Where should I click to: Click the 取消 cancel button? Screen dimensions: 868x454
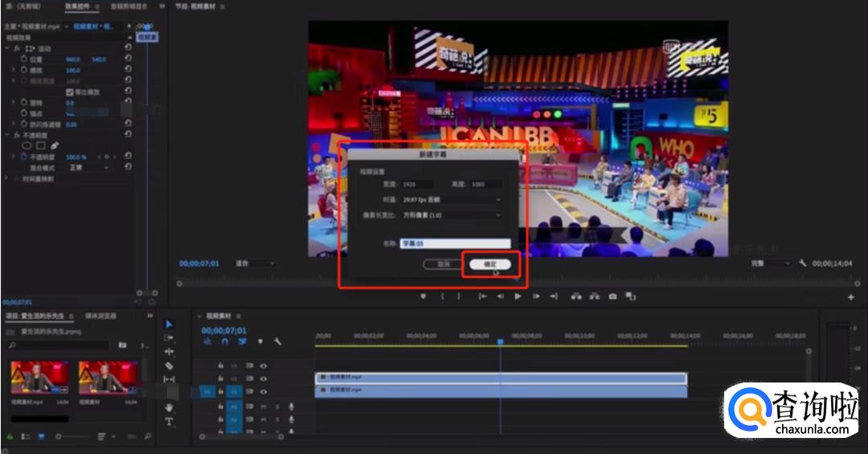click(x=443, y=264)
